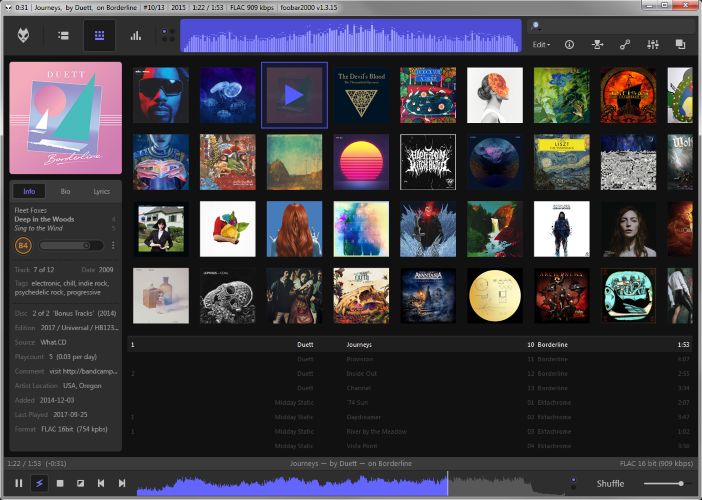Switch to playlist list view icon
This screenshot has height=500, width=702.
pyautogui.click(x=62, y=36)
